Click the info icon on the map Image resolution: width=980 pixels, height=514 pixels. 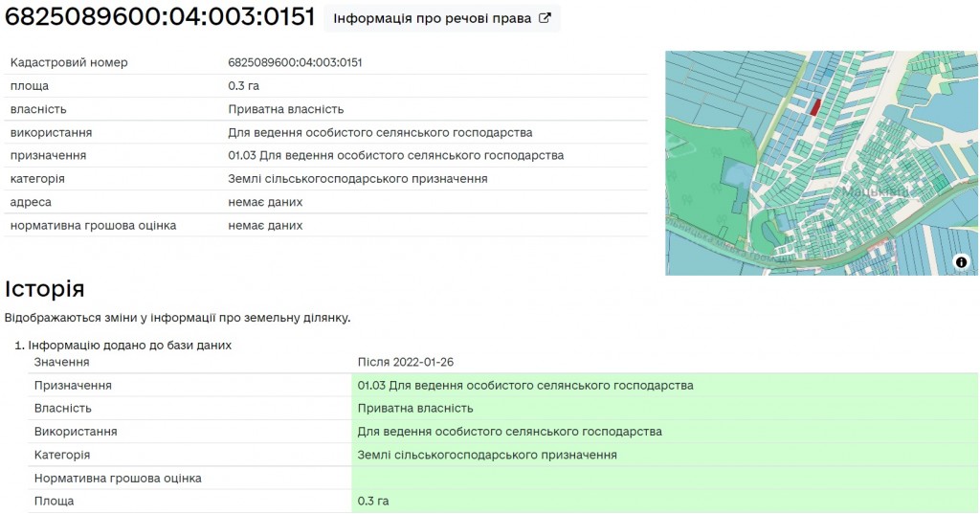(961, 262)
